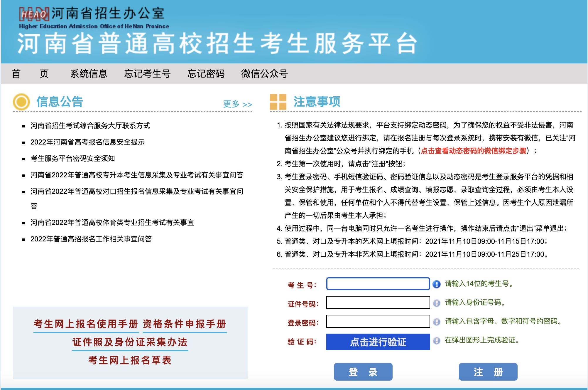This screenshot has height=390, width=588.
Task: Click the HEAO logo icon
Action: [x=34, y=14]
